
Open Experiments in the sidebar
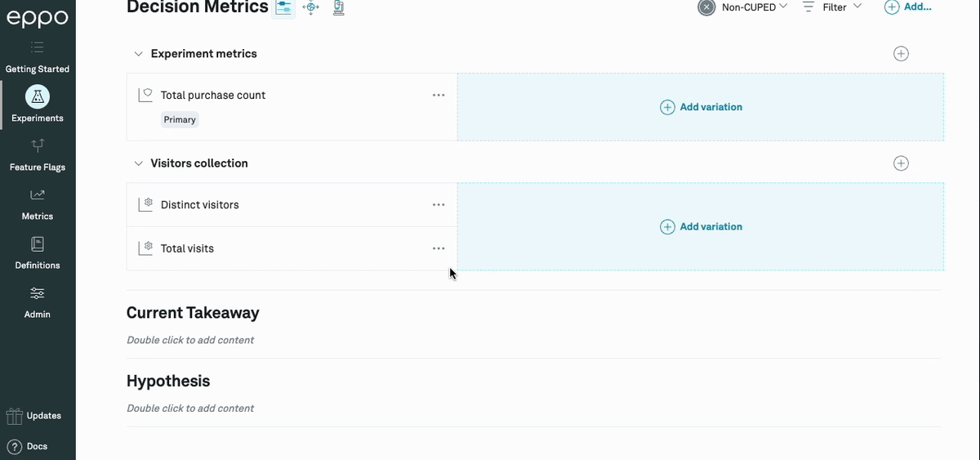click(x=38, y=105)
